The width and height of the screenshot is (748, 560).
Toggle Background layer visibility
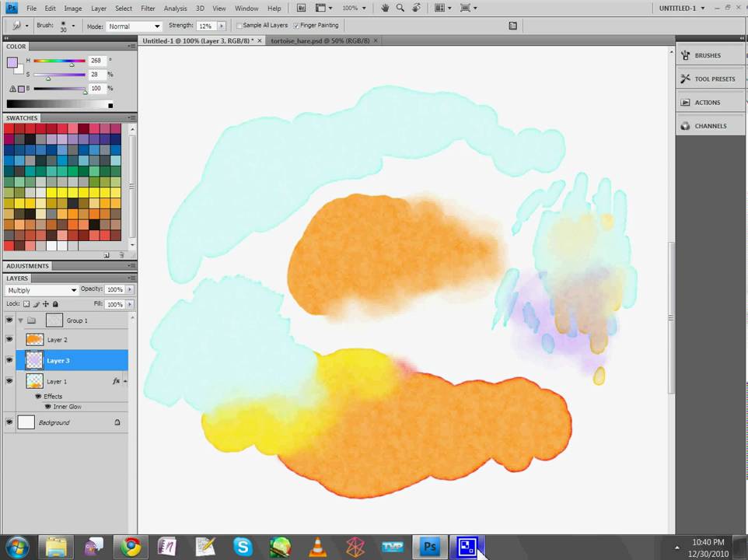[9, 422]
